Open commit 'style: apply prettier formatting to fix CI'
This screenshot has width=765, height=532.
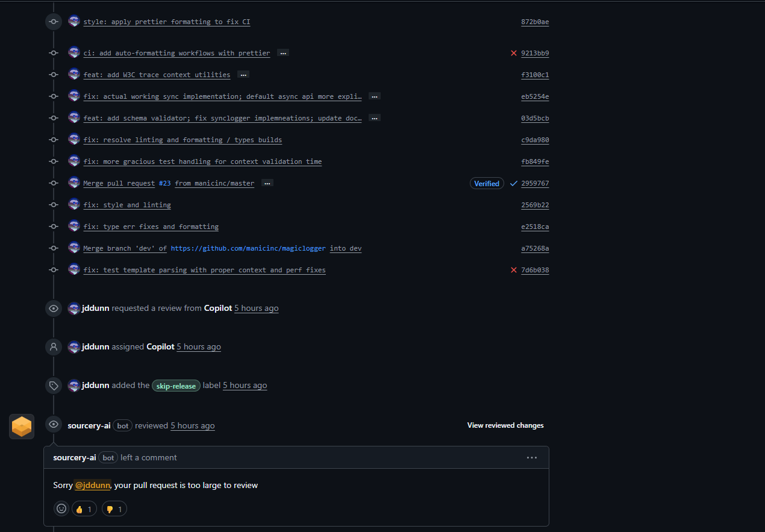pos(167,22)
